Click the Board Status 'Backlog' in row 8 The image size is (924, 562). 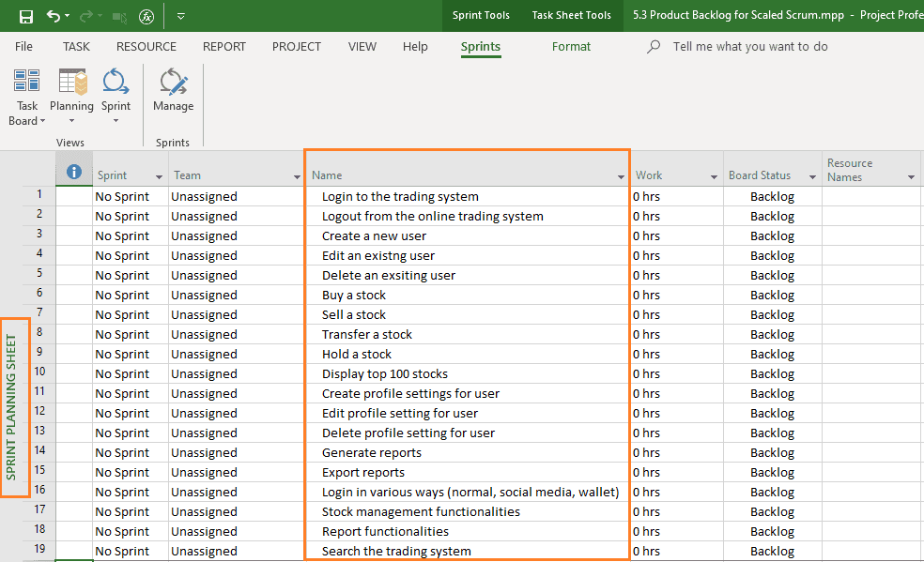tap(772, 334)
